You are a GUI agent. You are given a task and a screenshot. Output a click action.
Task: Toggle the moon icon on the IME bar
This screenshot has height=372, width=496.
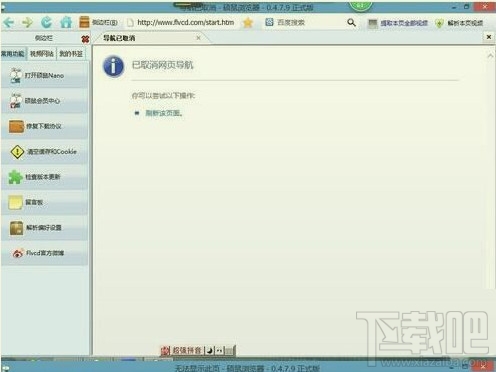point(210,350)
